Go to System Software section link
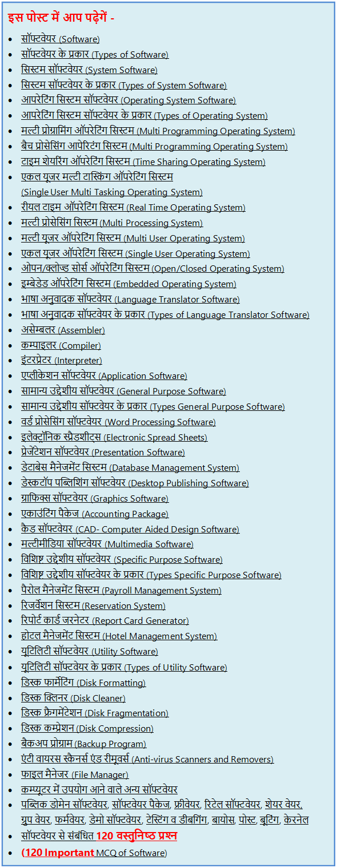 coord(89,70)
